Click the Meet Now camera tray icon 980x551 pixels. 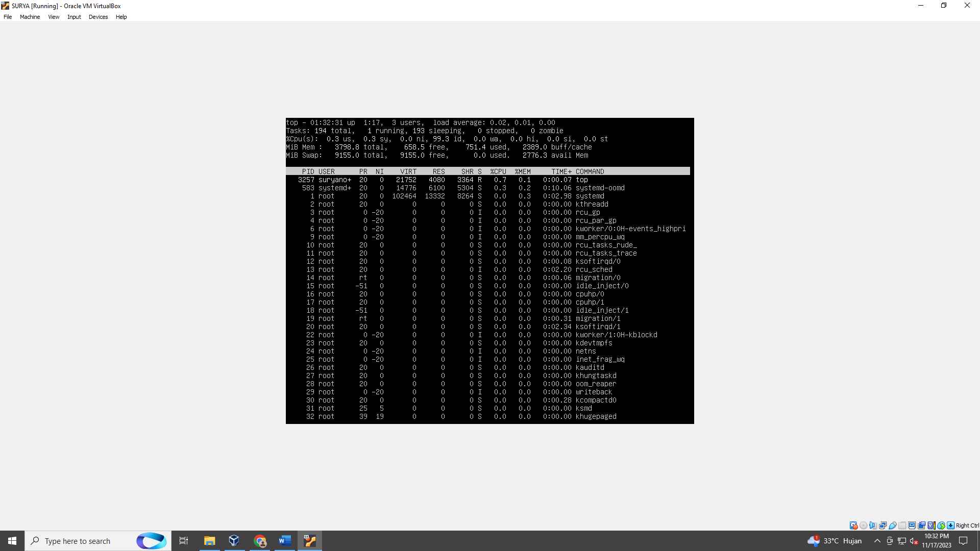coord(890,541)
